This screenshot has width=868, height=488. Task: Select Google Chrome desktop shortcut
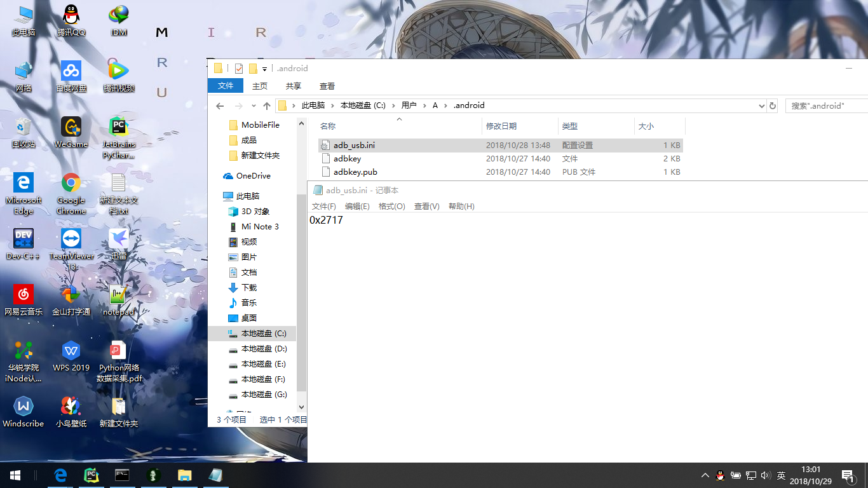coord(71,193)
